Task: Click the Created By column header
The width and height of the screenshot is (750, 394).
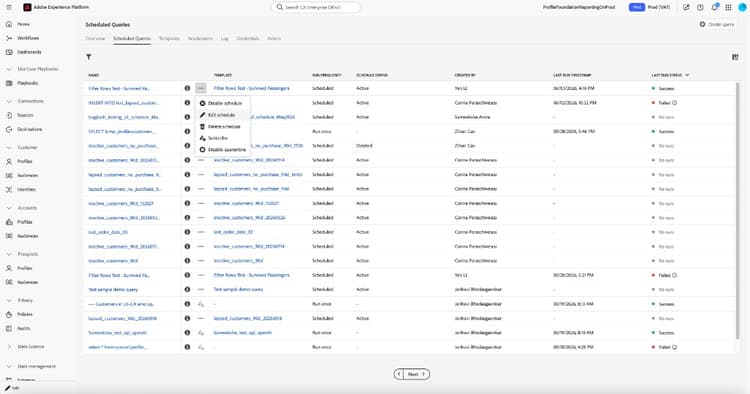Action: click(x=465, y=75)
